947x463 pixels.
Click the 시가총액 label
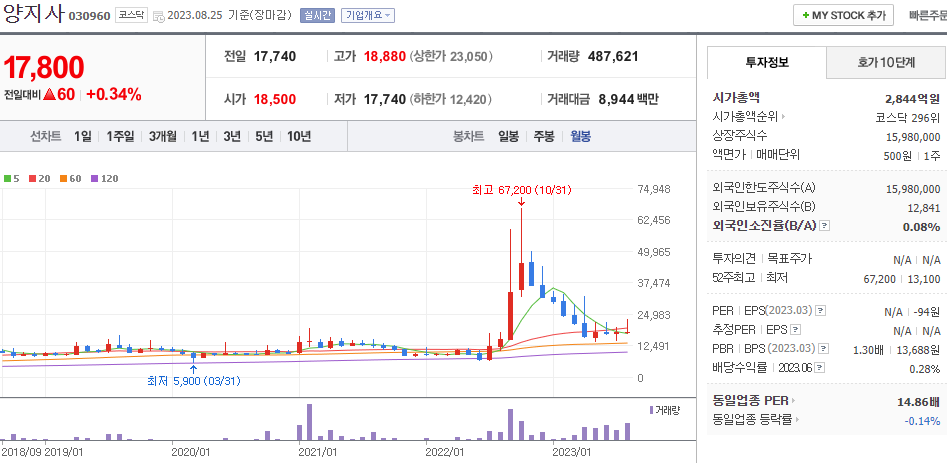coord(736,97)
